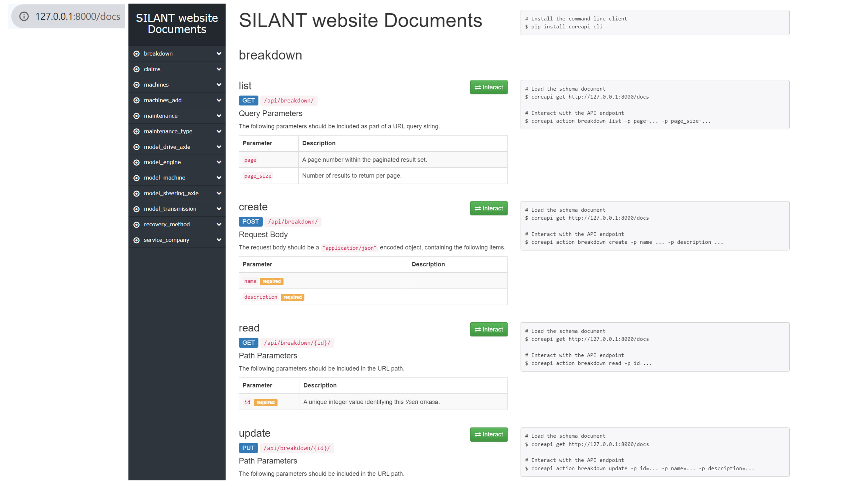Click Interact button for read endpoint

click(x=488, y=329)
